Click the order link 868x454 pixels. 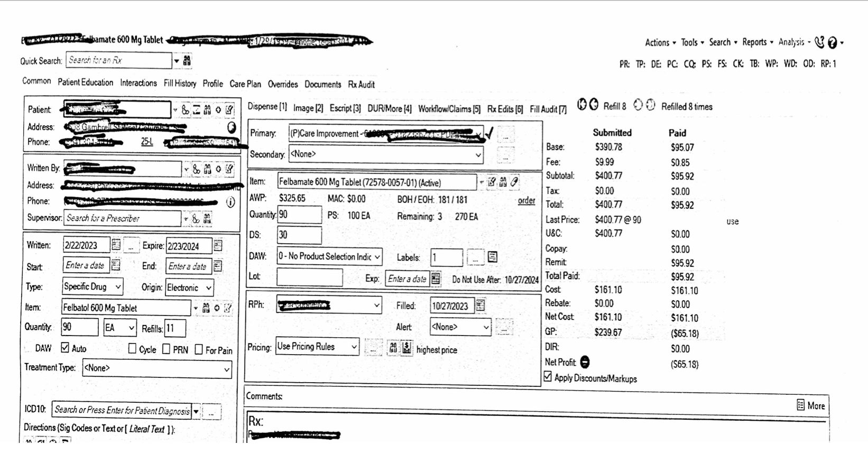tap(527, 201)
